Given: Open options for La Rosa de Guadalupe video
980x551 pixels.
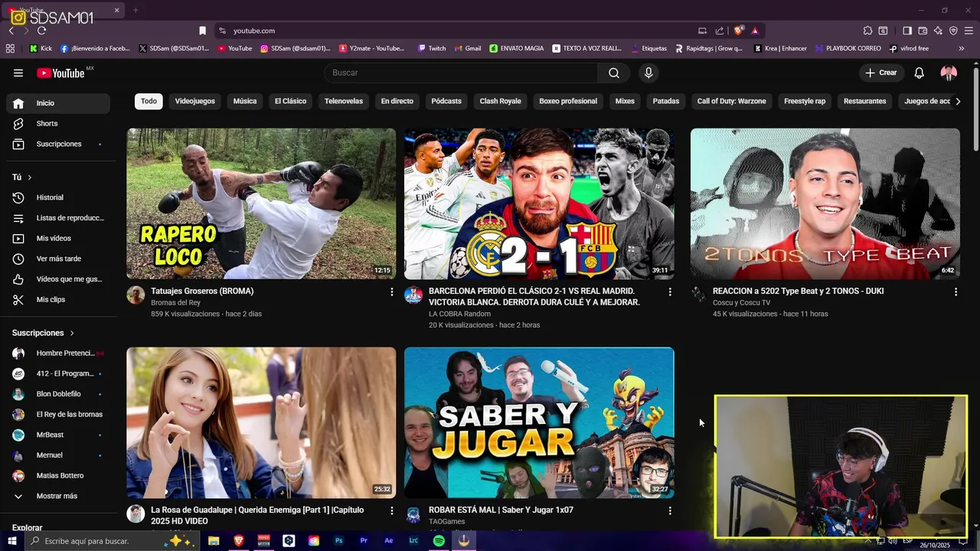Looking at the screenshot, I should click(391, 510).
